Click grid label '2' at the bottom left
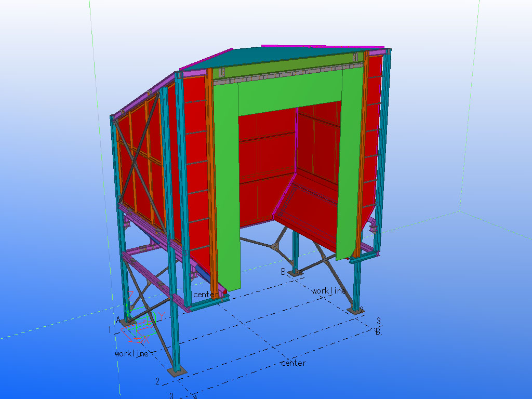 point(157,381)
